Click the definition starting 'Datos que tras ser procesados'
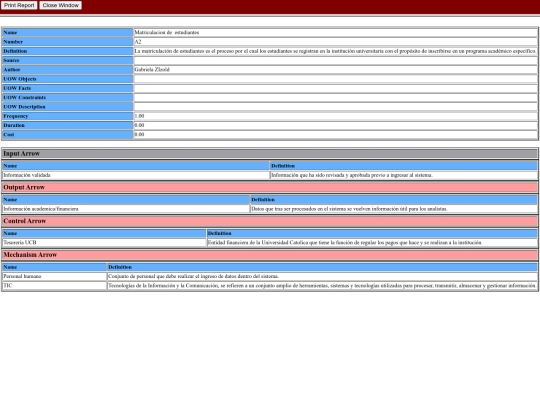The image size is (540, 405). tap(349, 209)
